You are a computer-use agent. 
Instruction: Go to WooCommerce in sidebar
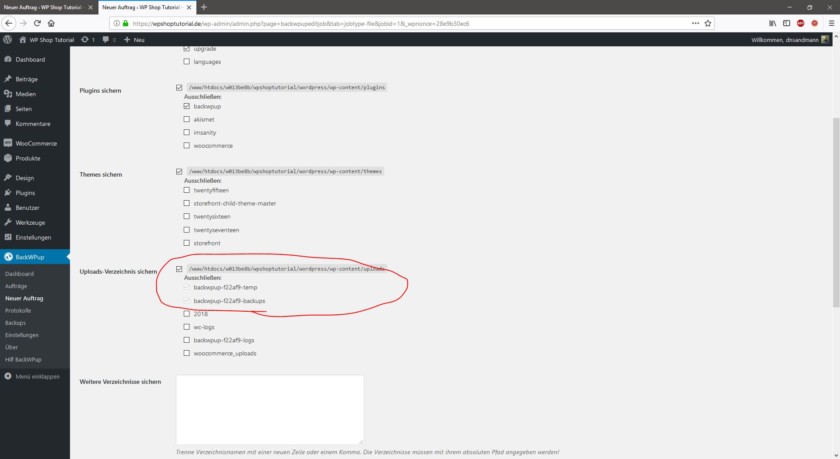click(36, 143)
